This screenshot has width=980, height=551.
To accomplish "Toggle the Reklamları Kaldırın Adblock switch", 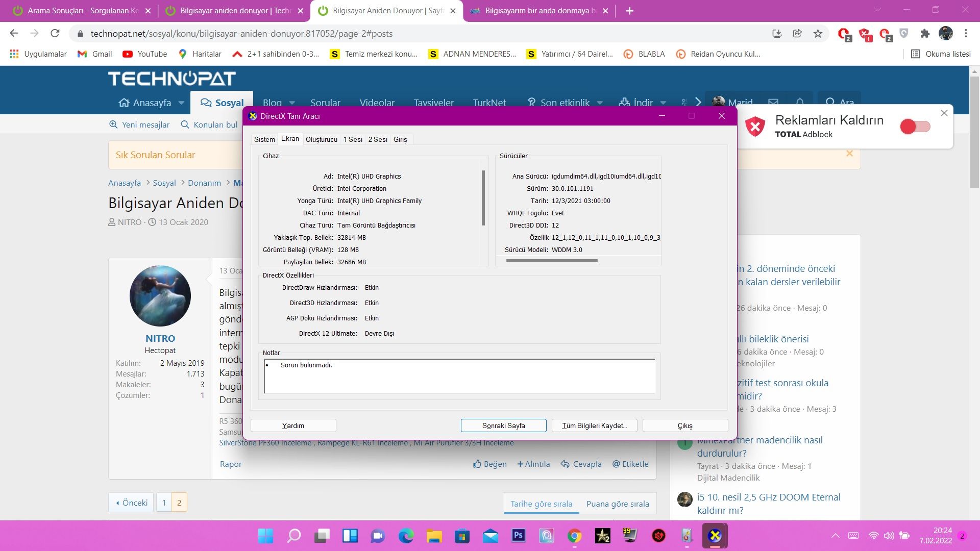I will 915,127.
